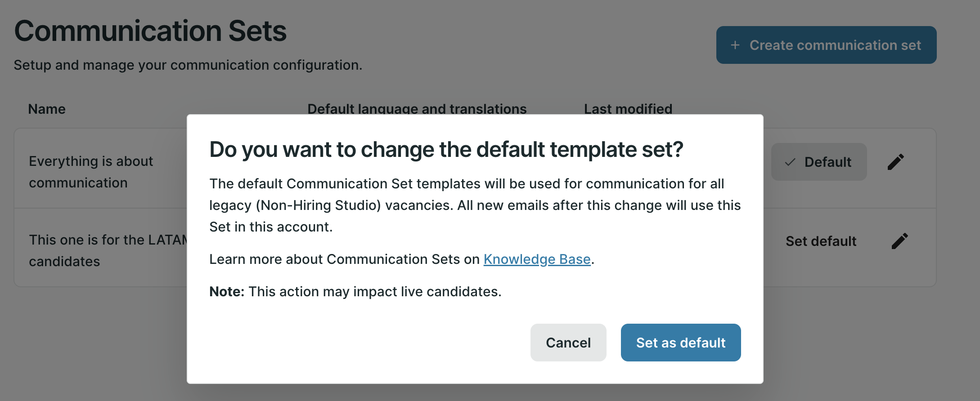980x401 pixels.
Task: Click the "Last modified" column header
Action: (x=628, y=108)
